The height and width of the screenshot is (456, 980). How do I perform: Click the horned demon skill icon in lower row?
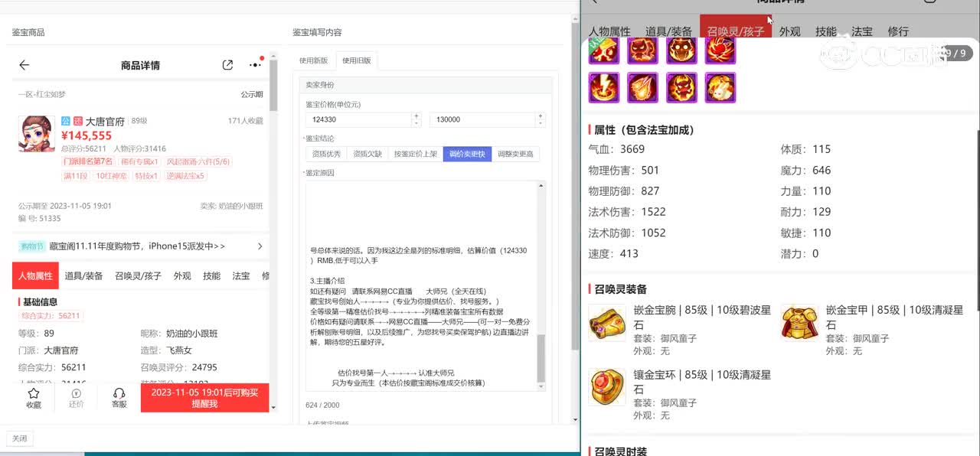point(681,88)
